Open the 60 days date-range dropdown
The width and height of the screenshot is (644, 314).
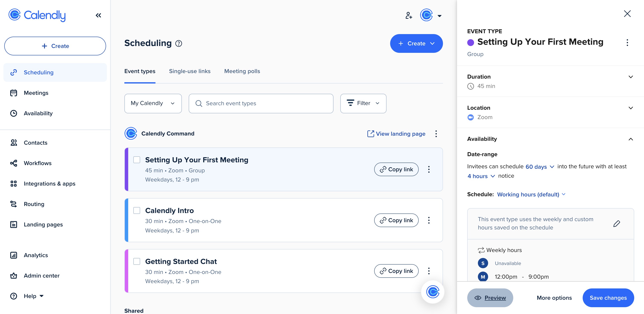(539, 167)
